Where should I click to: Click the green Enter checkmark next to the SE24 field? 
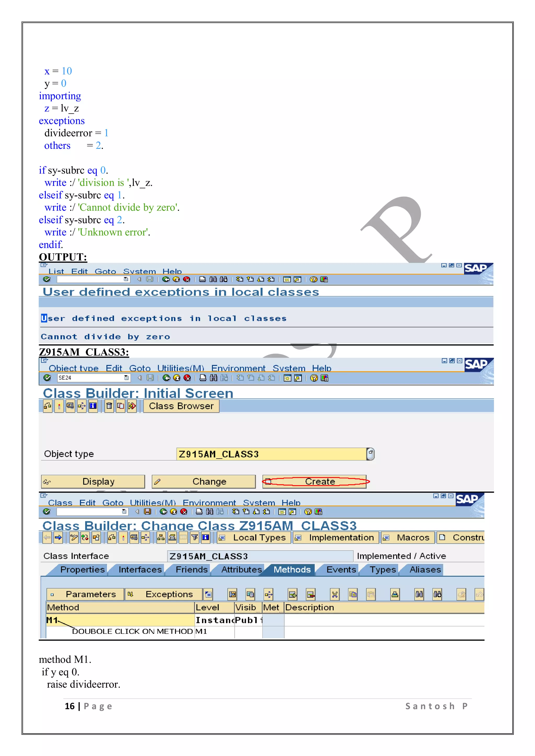(47, 378)
